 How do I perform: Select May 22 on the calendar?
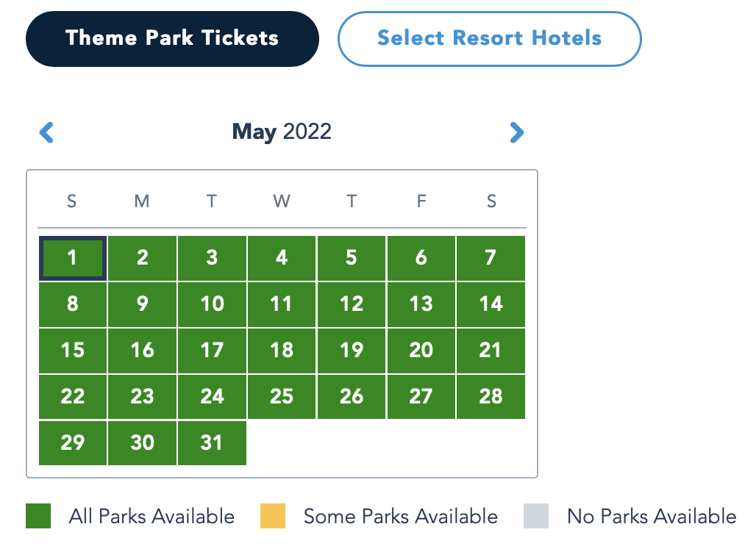pos(72,397)
